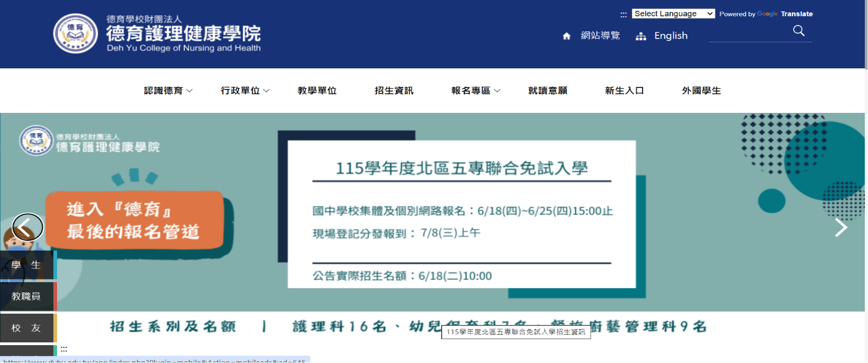Open the 認識德育 menu
Image resolution: width=868 pixels, height=363 pixels.
(x=163, y=91)
